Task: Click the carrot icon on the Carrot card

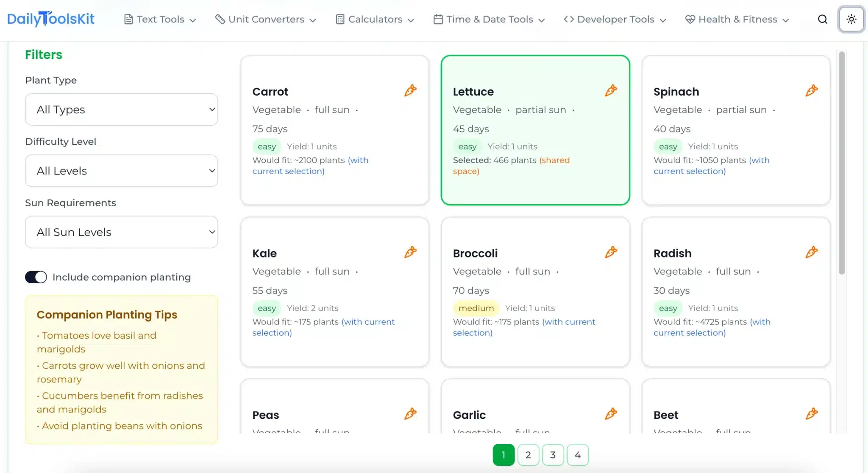Action: [409, 90]
